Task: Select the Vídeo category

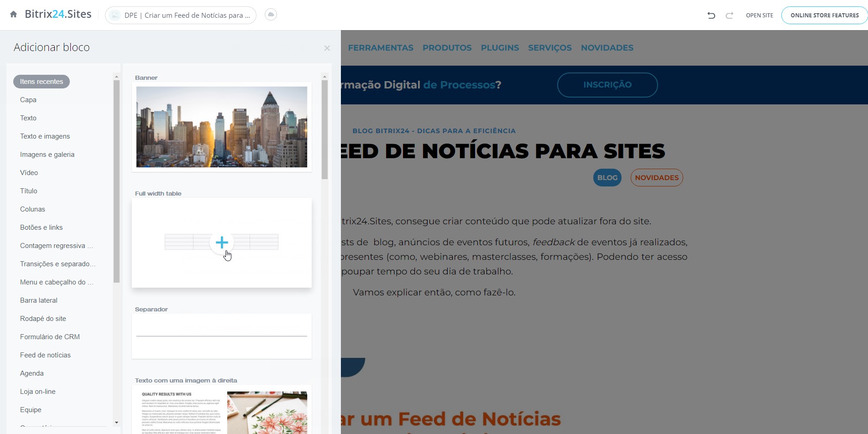Action: tap(29, 173)
